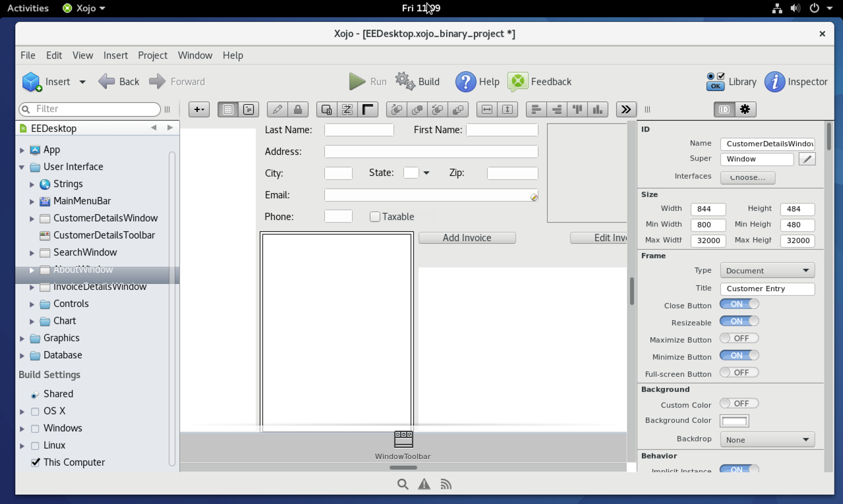Viewport: 843px width, 504px height.
Task: Open the Frame Type dropdown
Action: tap(768, 271)
